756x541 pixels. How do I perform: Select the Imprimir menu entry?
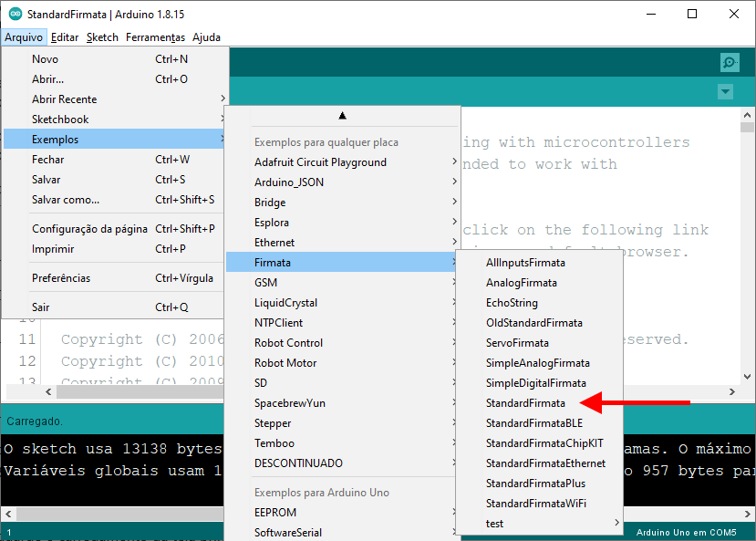(114, 249)
